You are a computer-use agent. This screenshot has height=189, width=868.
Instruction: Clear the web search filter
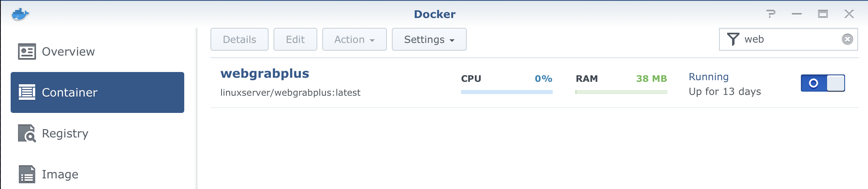[x=848, y=39]
